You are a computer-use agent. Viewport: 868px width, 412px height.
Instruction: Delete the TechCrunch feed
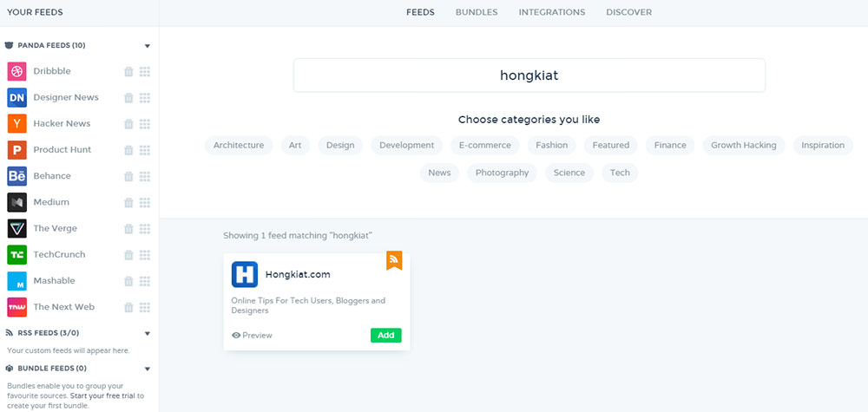pyautogui.click(x=128, y=255)
